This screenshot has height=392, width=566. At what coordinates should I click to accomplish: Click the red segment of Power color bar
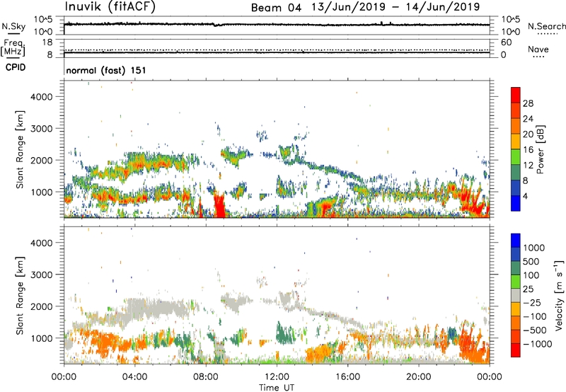coord(516,94)
